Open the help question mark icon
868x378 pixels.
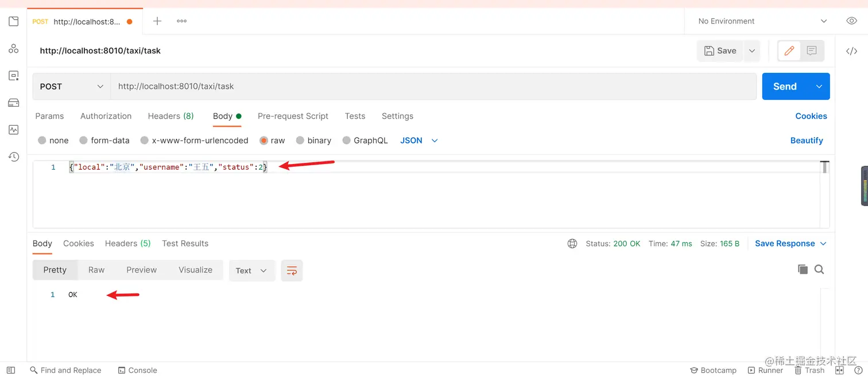coord(857,371)
